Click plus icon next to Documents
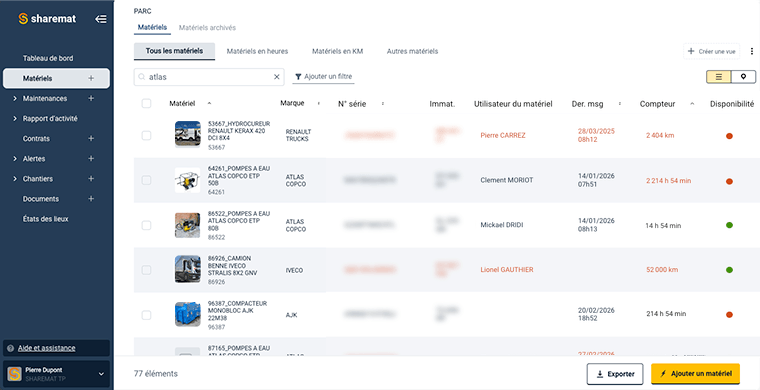The height and width of the screenshot is (390, 760). 91,199
